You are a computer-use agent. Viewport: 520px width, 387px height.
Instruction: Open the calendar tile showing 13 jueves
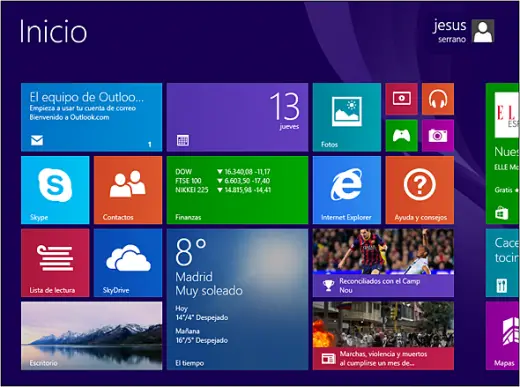tap(237, 117)
